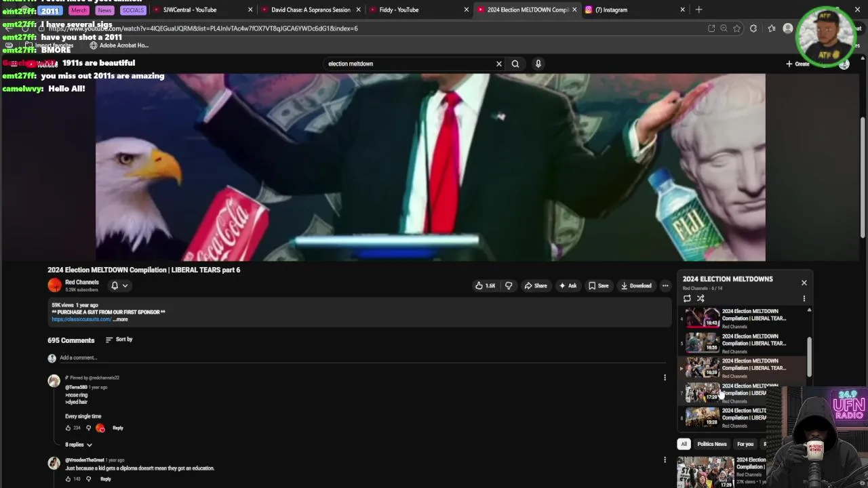The width and height of the screenshot is (868, 488).
Task: Close the Fiddy - YouTube tab
Action: point(467,9)
